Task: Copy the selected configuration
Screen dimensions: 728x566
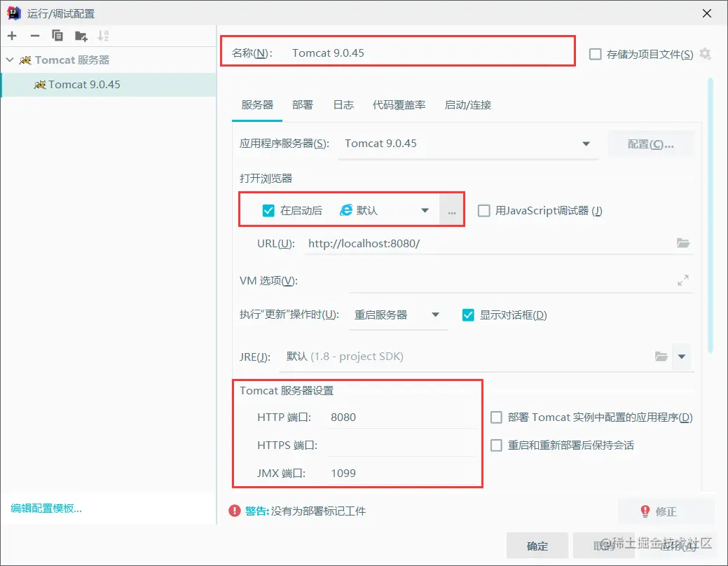Action: pyautogui.click(x=57, y=36)
